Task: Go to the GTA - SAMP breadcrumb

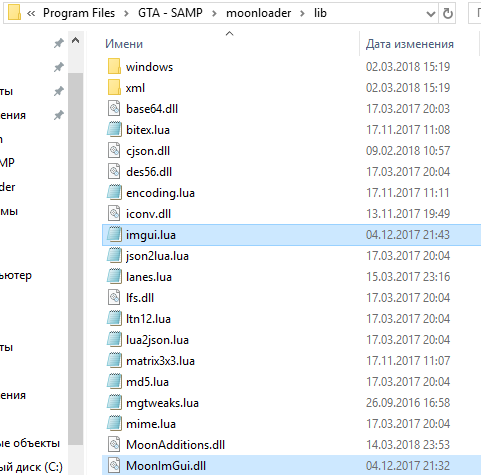Action: click(170, 13)
